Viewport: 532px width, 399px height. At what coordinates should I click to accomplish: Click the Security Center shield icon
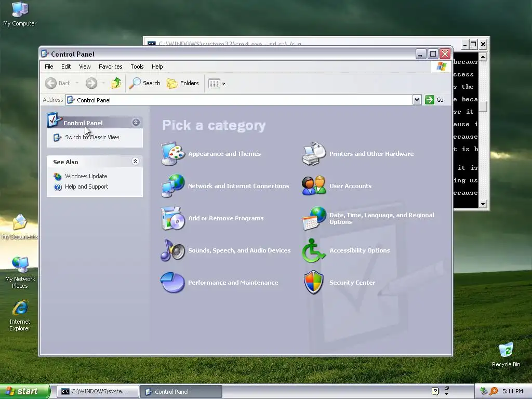click(314, 282)
